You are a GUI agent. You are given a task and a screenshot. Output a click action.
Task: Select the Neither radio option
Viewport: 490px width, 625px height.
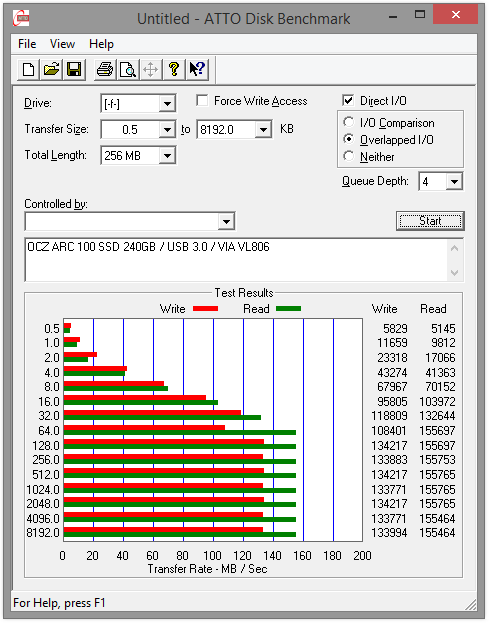point(349,156)
